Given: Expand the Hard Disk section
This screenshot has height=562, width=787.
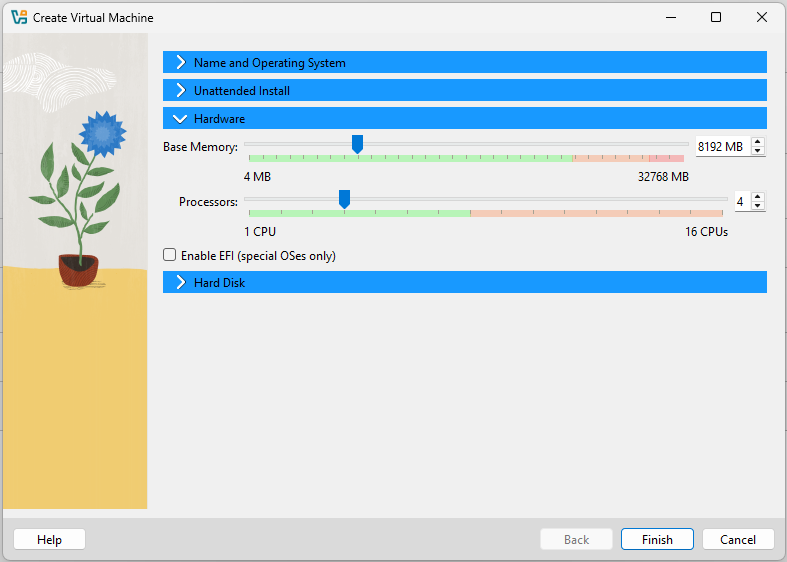Looking at the screenshot, I should pos(465,283).
